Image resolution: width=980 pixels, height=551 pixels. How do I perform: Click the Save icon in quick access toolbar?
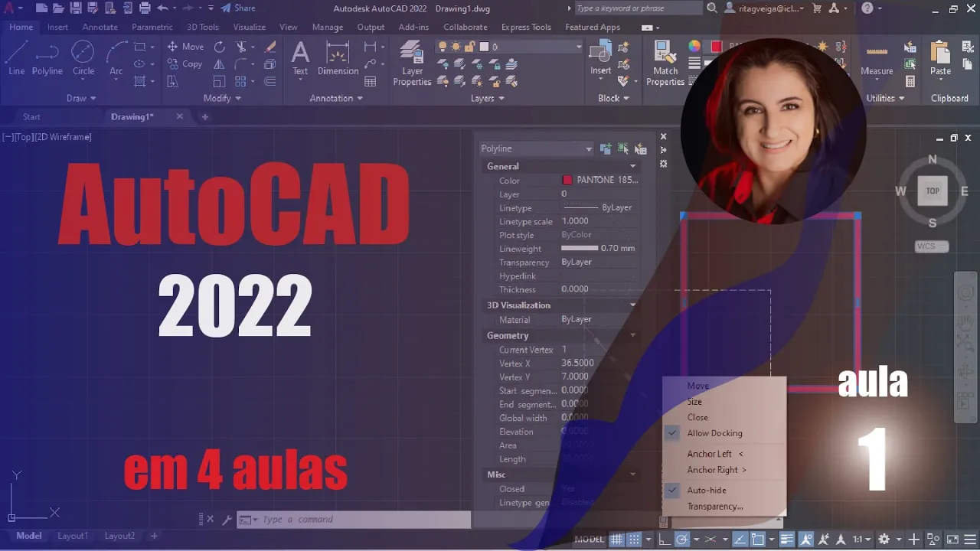coord(76,8)
